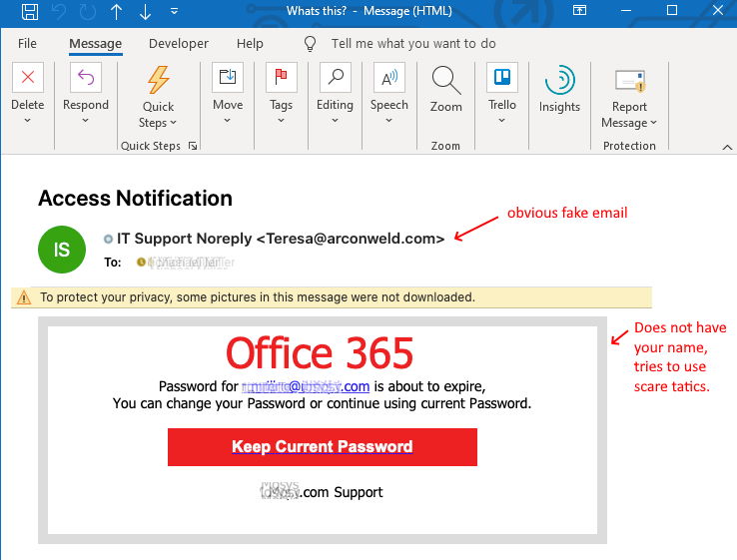Screen dimensions: 737x560
Task: Open Customize Quick Access Toolbar dropdown
Action: pos(174,11)
